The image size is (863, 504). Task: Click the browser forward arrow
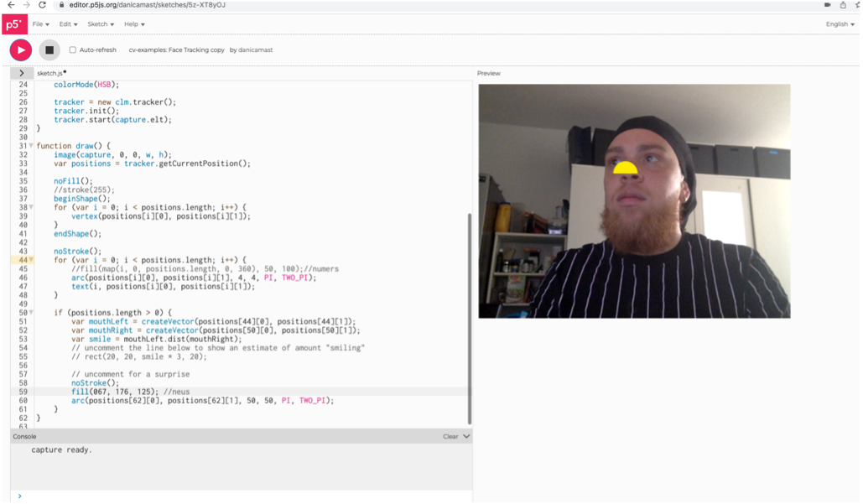[x=27, y=5]
